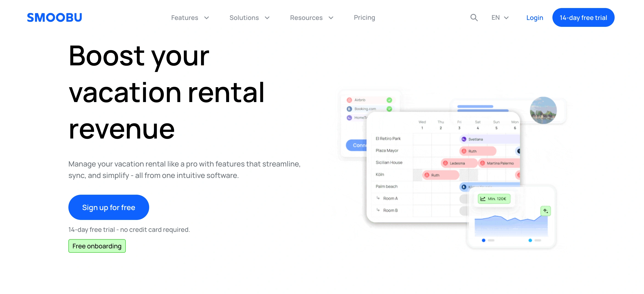This screenshot has height=294, width=644.
Task: Click the Svetlana booking bar
Action: click(490, 139)
